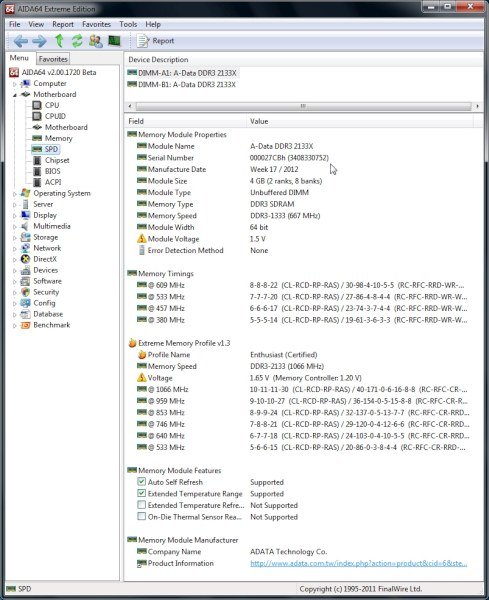Toggle Extended Temperature Range checkbox
Image resolution: width=489 pixels, height=600 pixels.
tap(142, 493)
